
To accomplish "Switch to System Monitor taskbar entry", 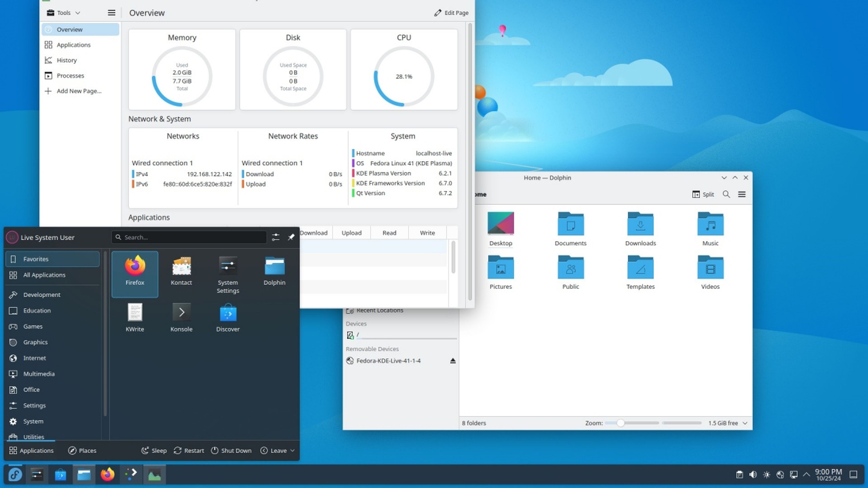I will 155,474.
